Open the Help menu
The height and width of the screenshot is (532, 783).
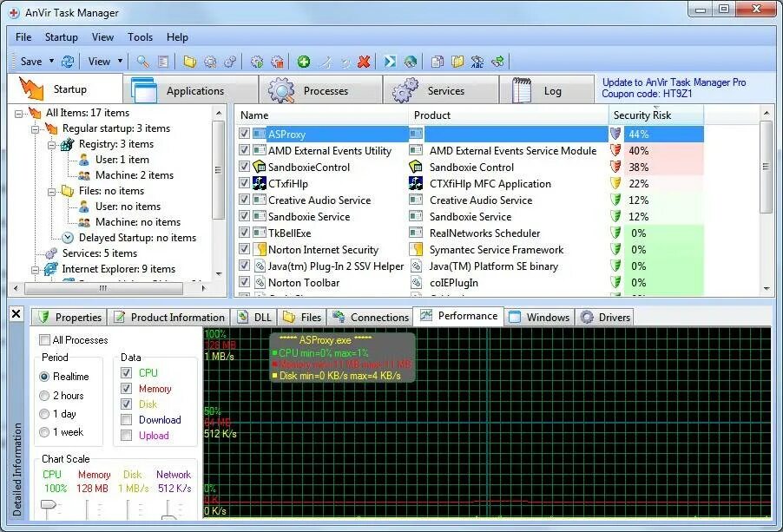(177, 37)
